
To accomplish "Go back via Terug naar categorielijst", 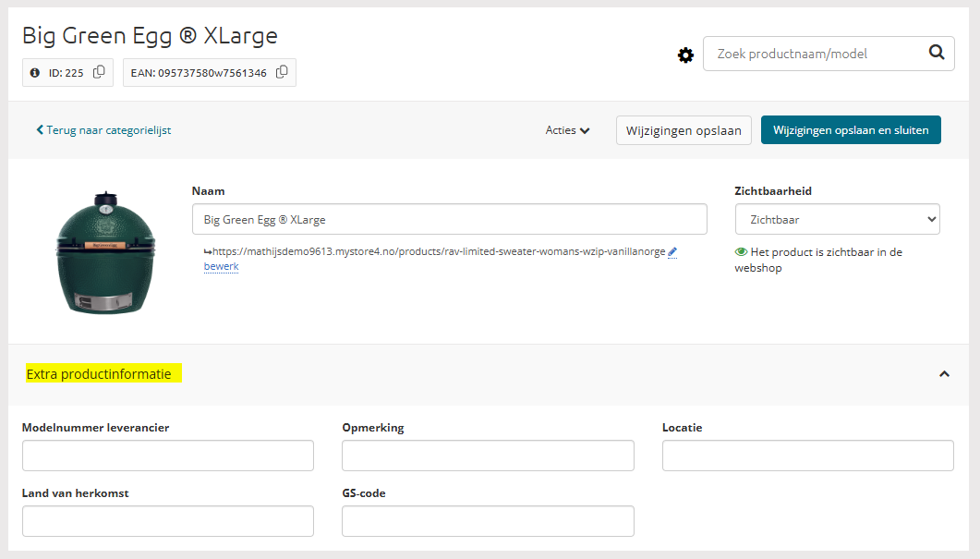I will pos(103,130).
